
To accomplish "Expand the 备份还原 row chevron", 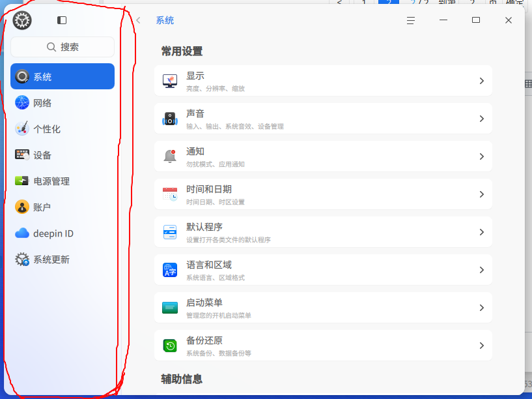I will tap(482, 346).
